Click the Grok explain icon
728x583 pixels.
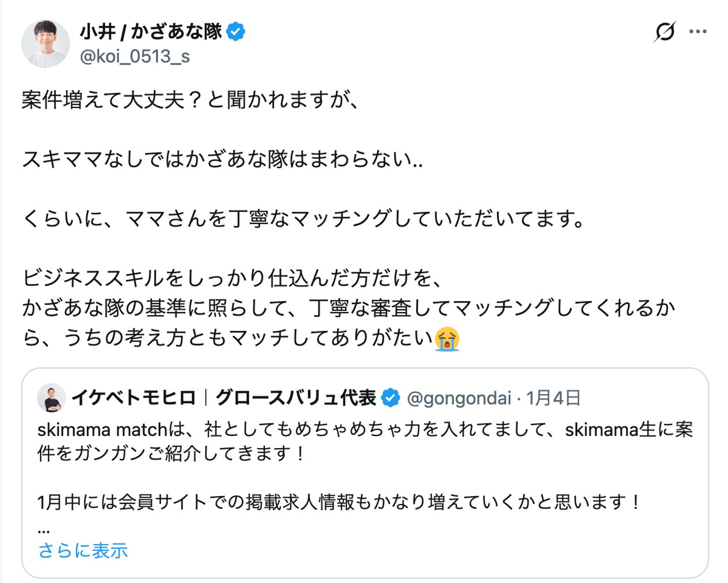[x=664, y=32]
